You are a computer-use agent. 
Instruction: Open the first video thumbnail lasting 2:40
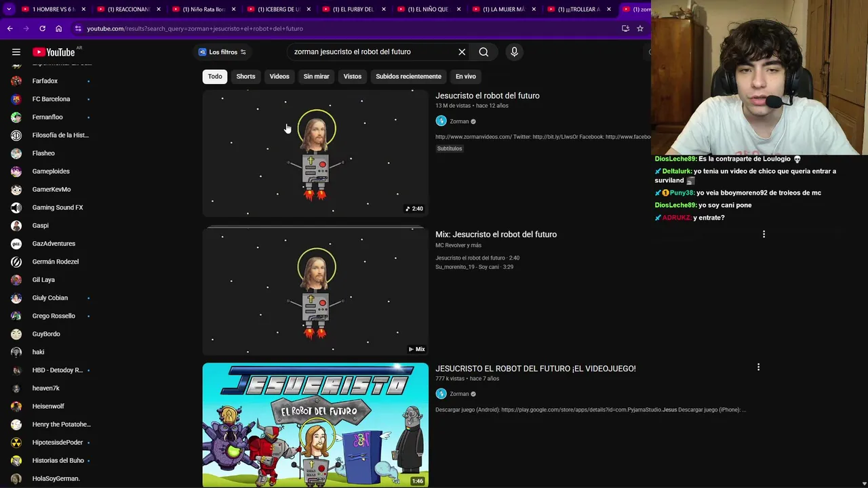(x=315, y=153)
